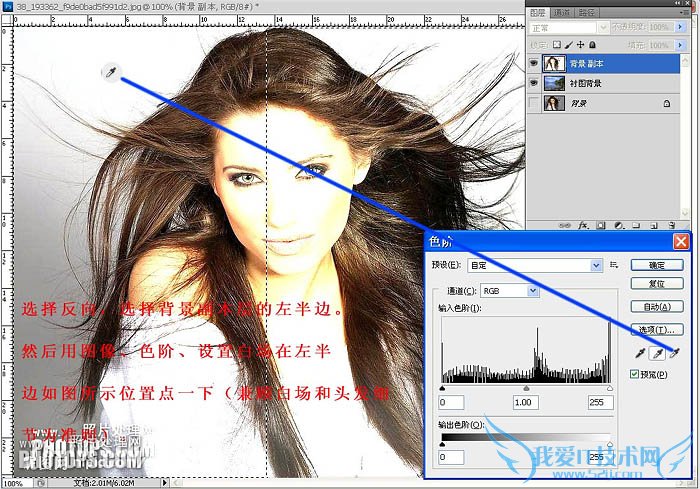700x489 pixels.
Task: Switch to the 路径 paths panel tab
Action: click(585, 12)
